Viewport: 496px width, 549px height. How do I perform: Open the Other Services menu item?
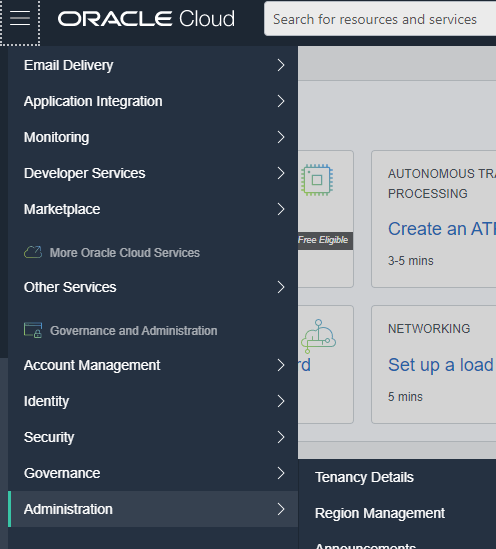click(153, 287)
